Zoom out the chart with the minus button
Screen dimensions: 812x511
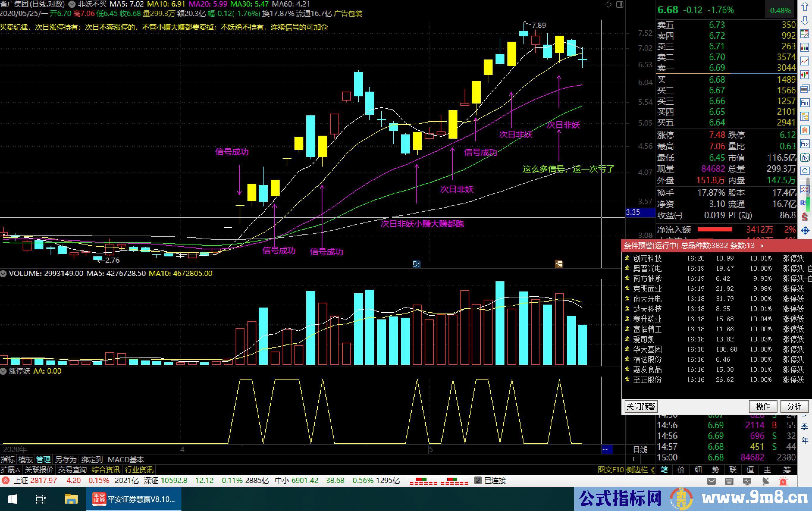(648, 459)
